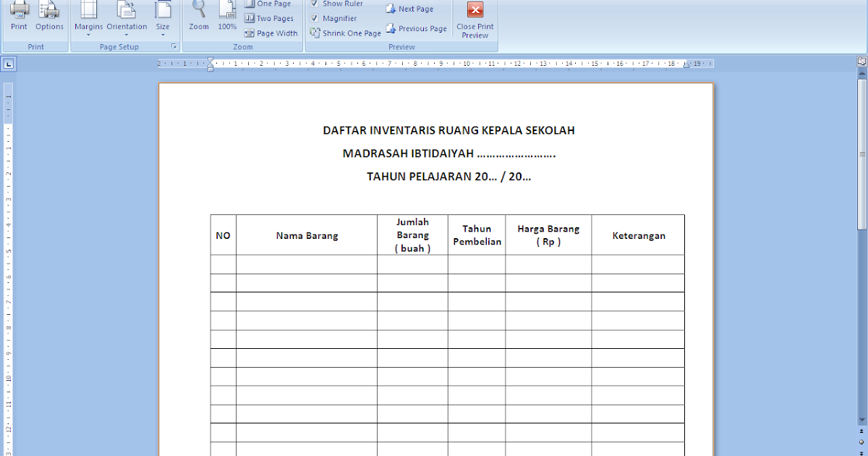Open the Page Setup dialog launcher
Image resolution: width=868 pixels, height=456 pixels.
174,46
